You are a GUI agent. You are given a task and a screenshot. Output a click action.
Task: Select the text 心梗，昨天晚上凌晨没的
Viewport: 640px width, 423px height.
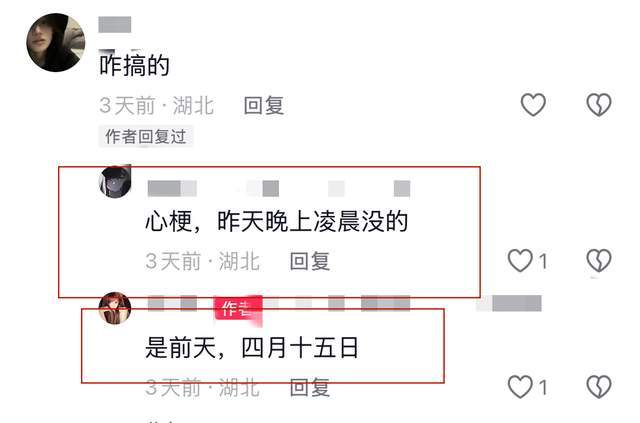(277, 222)
